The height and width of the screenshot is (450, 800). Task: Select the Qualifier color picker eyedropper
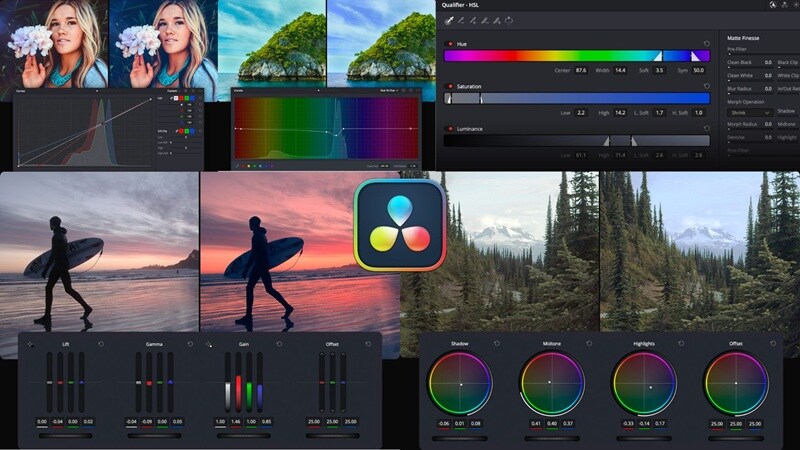(449, 20)
